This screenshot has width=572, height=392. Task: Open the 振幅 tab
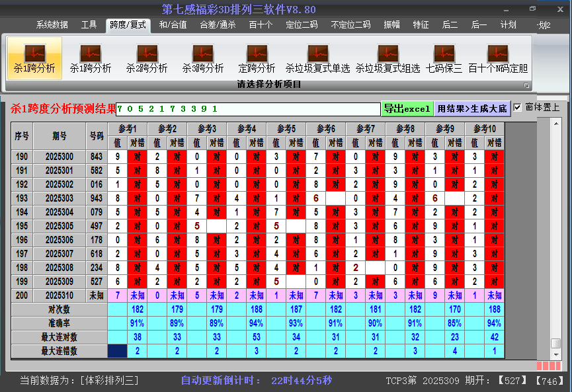(391, 25)
